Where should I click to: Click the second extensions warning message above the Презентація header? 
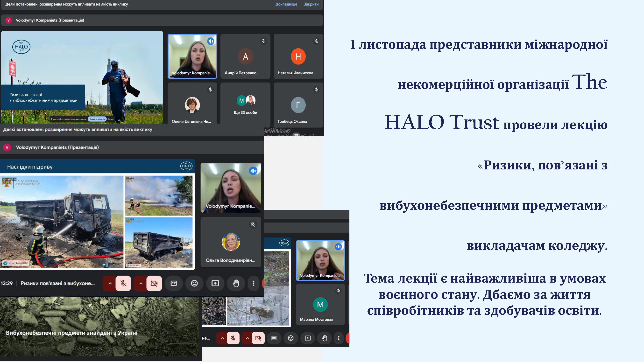(x=78, y=129)
